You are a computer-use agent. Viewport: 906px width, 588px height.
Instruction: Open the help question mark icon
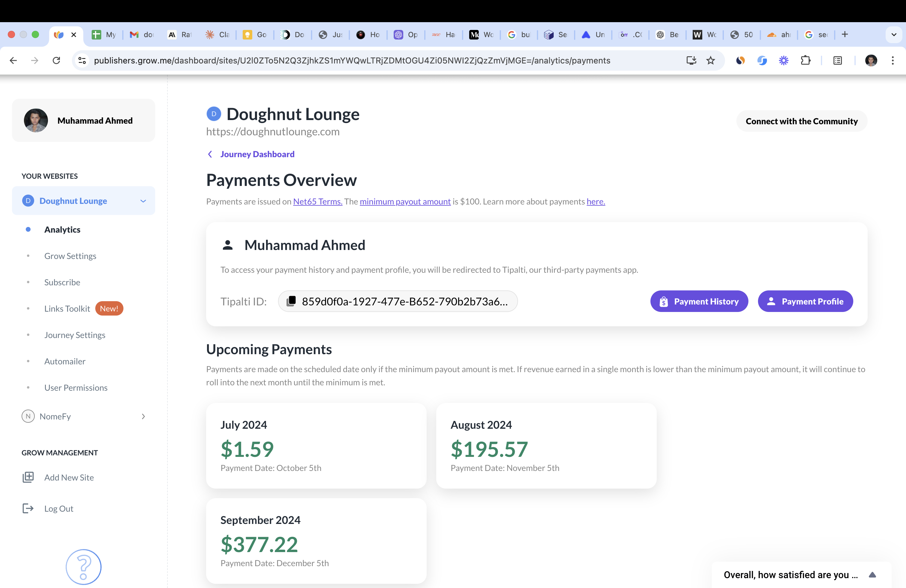tap(83, 567)
